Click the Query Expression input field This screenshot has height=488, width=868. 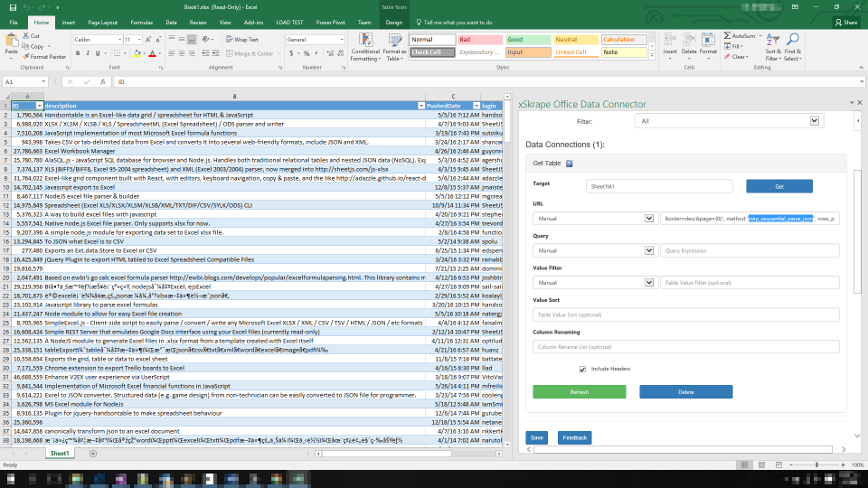click(750, 250)
